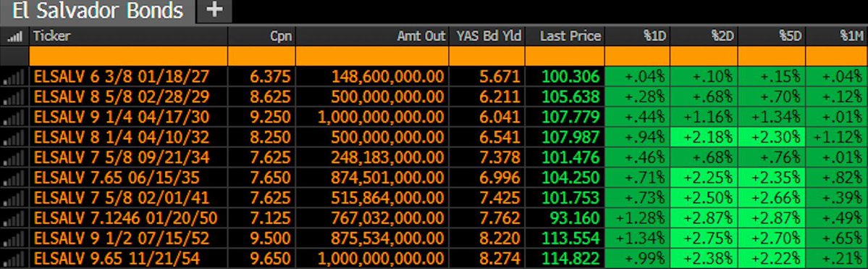Click amount outstanding 248,183,000.00

point(388,157)
